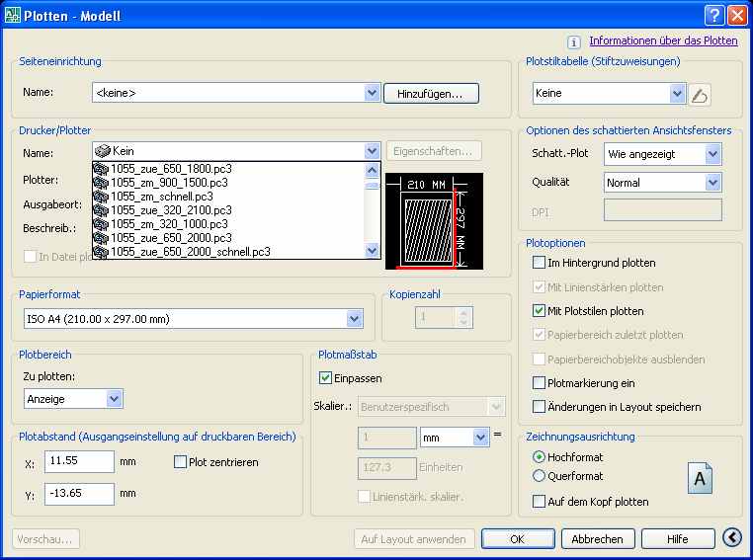The image size is (753, 560).
Task: Click plotter icon of 1055_zue_650_1800.pc3
Action: coord(101,169)
